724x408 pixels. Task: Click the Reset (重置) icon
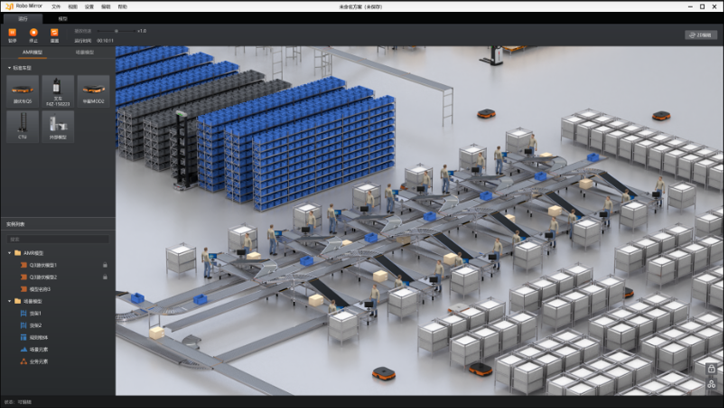(x=54, y=33)
